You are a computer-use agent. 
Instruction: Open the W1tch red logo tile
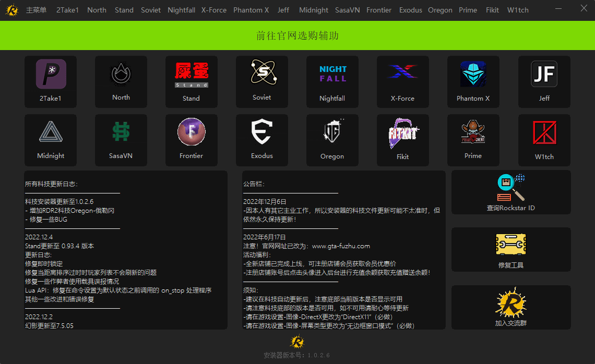(544, 140)
